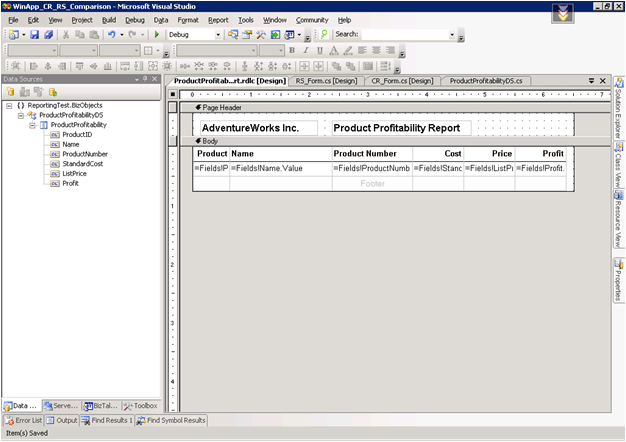
Task: Click Align Lefts layout icon
Action: coord(34,66)
